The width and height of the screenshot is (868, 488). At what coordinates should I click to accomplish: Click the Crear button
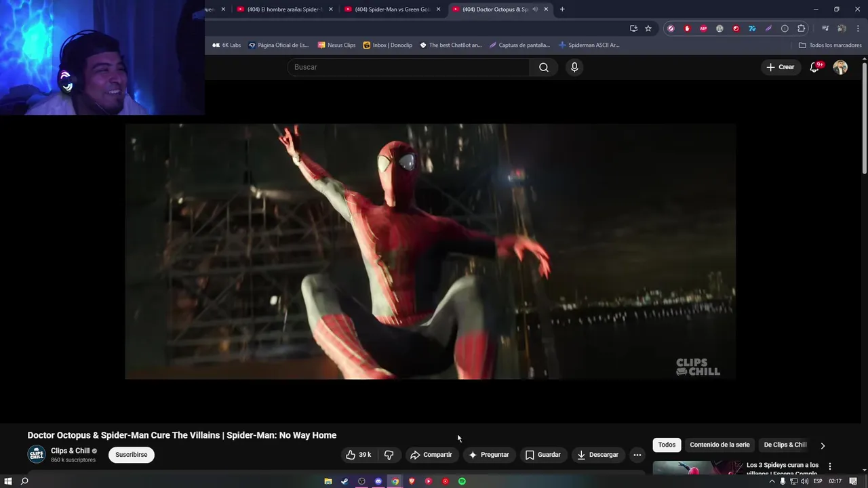pos(780,67)
